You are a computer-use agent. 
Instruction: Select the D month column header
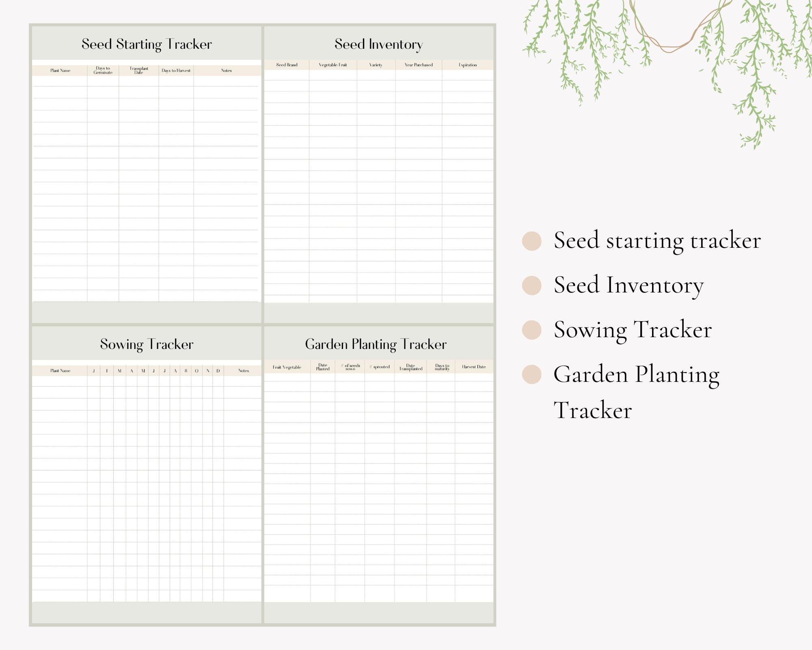(218, 371)
